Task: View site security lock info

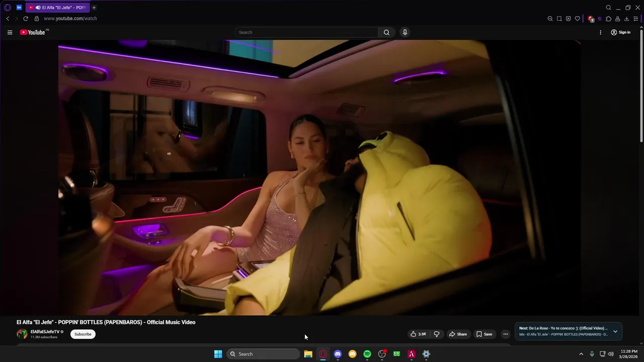Action: click(x=37, y=19)
